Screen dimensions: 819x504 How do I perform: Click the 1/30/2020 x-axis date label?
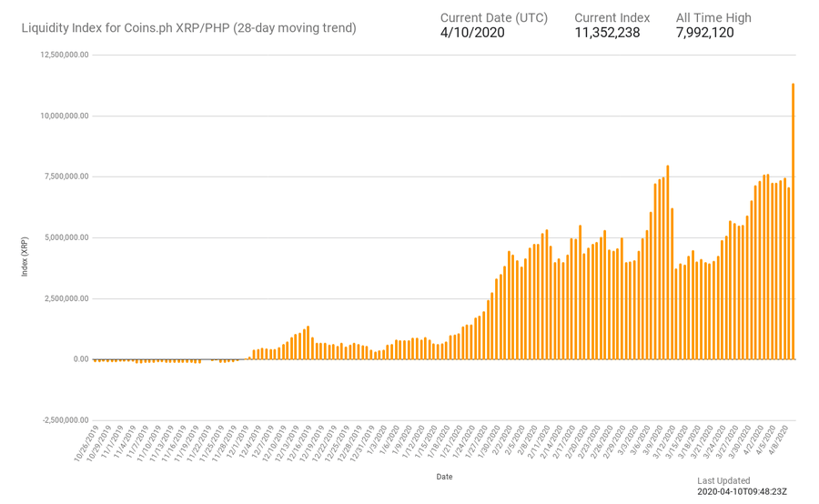(x=490, y=442)
